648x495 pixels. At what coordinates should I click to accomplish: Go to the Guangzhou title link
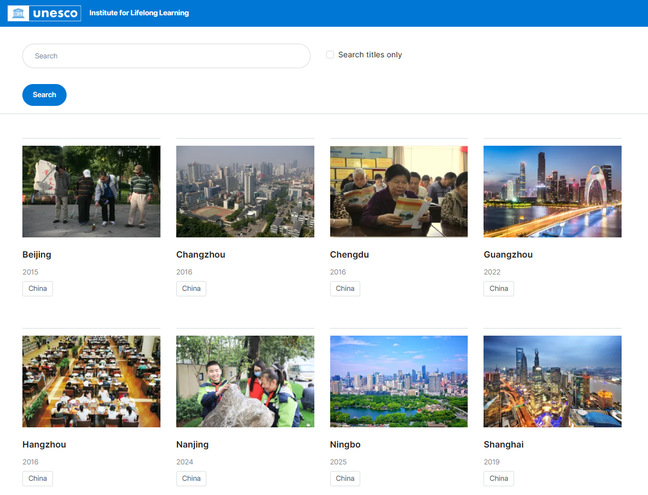[508, 255]
